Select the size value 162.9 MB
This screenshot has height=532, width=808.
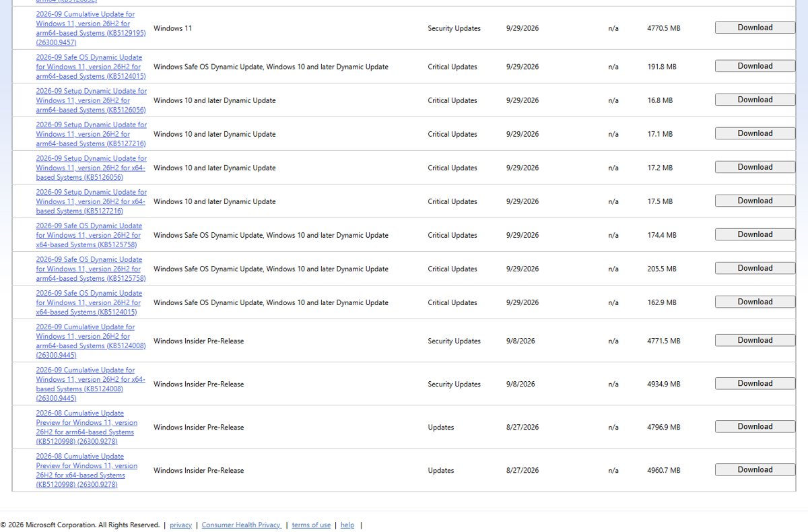tap(662, 302)
